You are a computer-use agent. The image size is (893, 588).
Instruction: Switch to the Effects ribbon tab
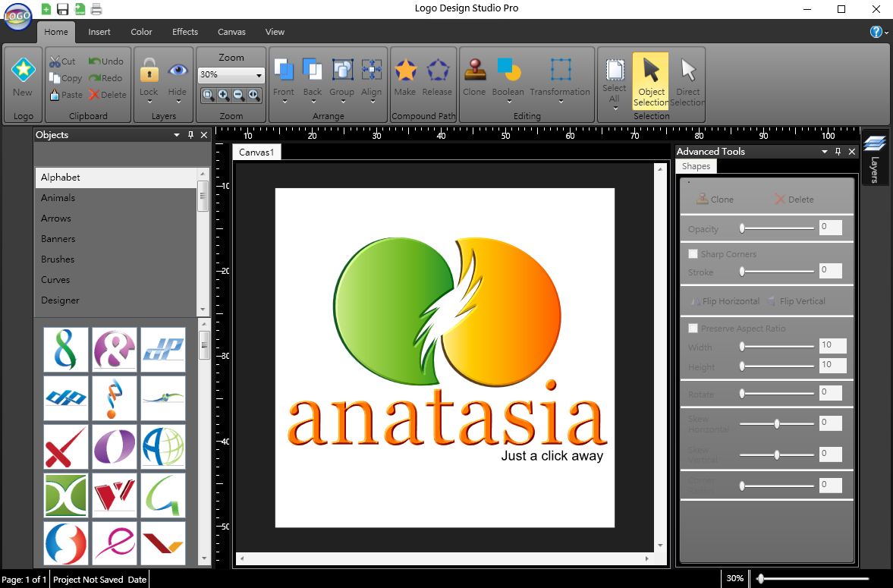point(184,32)
